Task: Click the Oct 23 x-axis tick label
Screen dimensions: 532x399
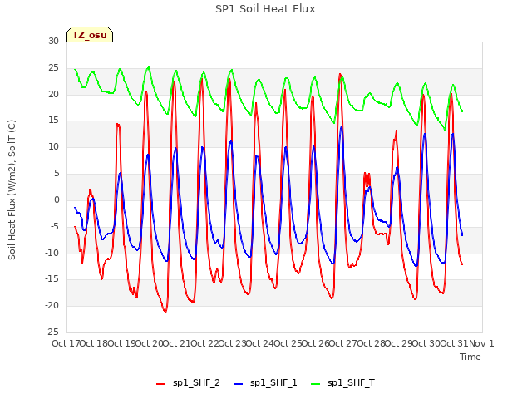Action: click(x=232, y=343)
